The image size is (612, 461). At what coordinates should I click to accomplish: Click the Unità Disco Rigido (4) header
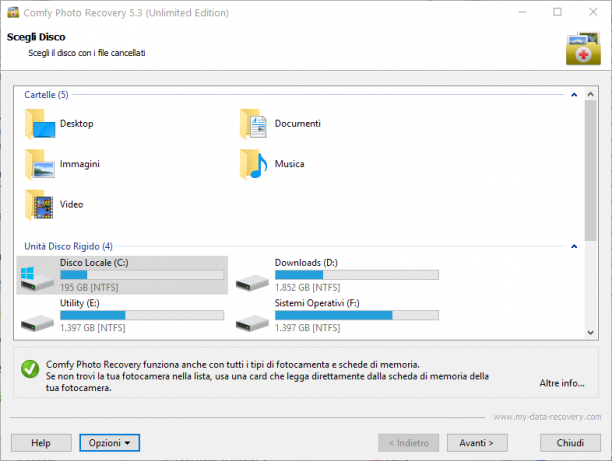coord(68,246)
